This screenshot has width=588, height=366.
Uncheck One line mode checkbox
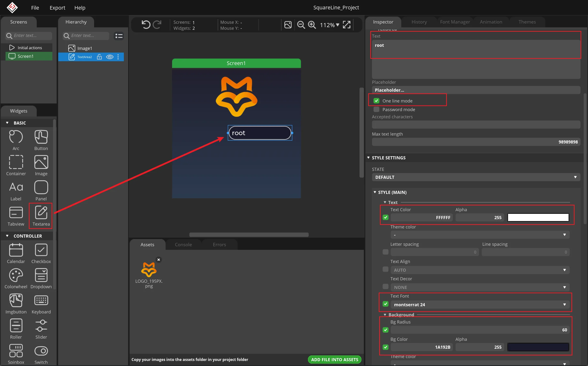(x=376, y=101)
